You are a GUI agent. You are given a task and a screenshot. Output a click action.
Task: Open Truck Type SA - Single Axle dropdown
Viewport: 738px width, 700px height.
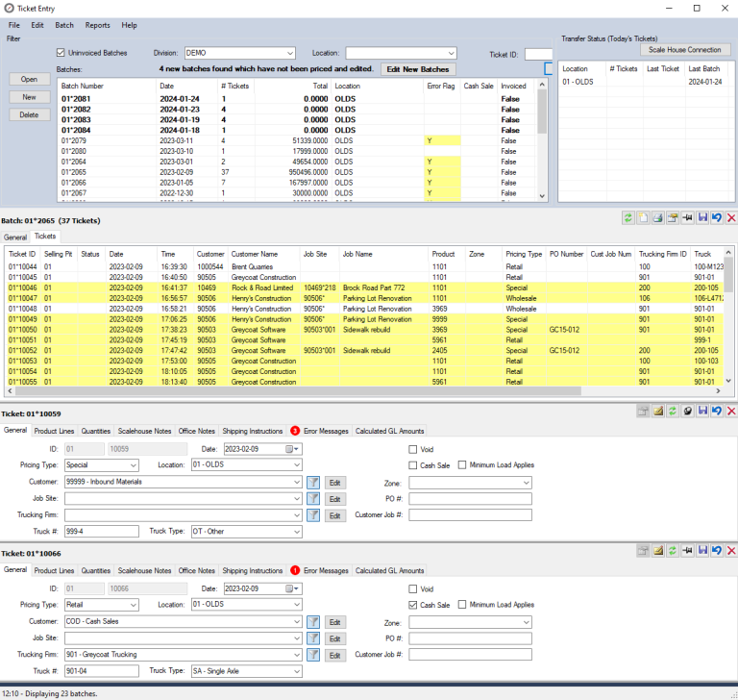tap(297, 671)
